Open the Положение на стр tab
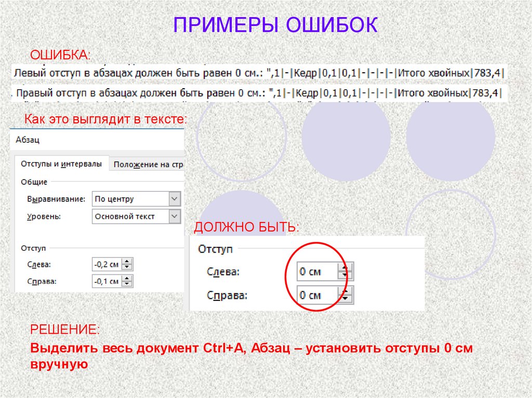 (x=149, y=164)
